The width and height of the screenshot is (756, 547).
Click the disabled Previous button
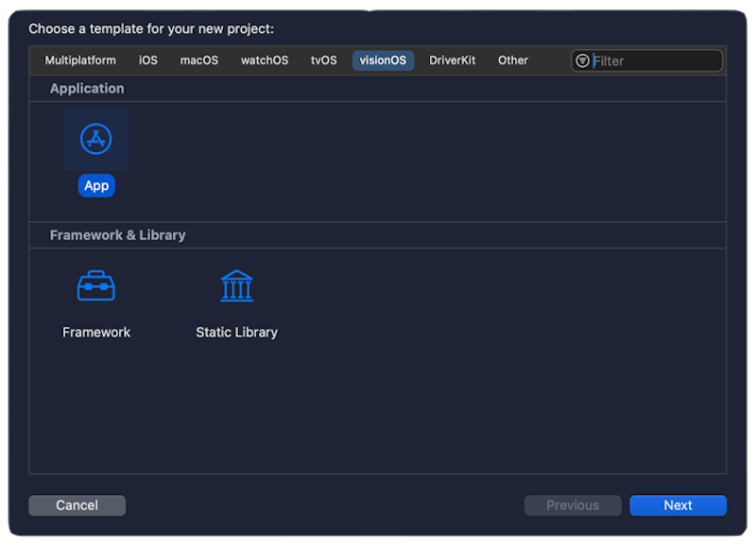point(573,504)
